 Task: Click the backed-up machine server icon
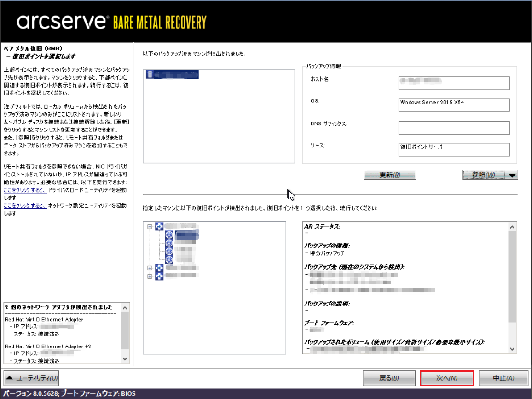[150, 75]
